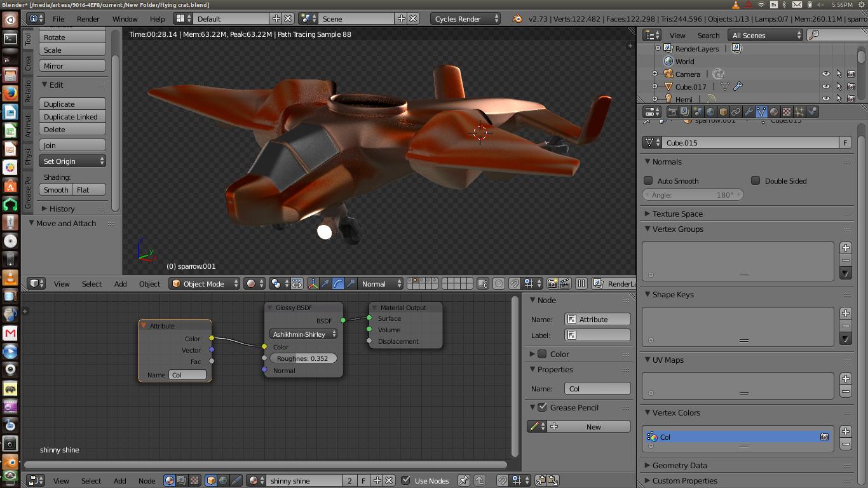Image resolution: width=868 pixels, height=488 pixels.
Task: Open the Ashikhmin-Shirley distribution dropdown
Action: point(304,334)
